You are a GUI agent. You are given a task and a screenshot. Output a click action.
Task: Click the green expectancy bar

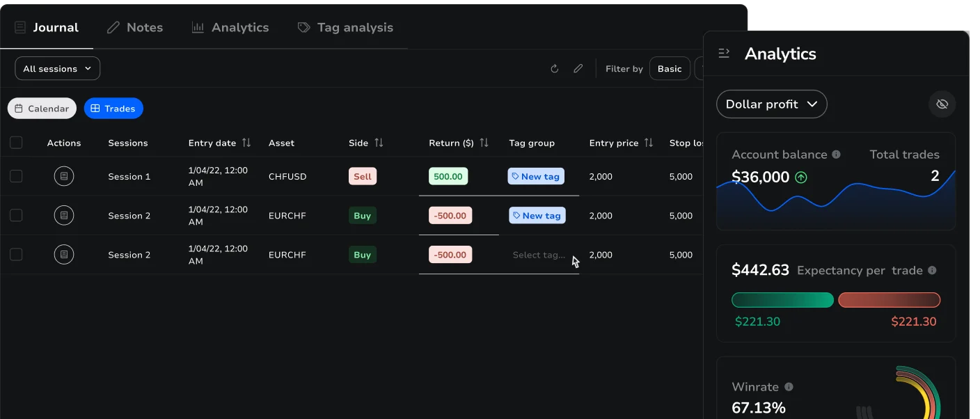[x=782, y=300]
